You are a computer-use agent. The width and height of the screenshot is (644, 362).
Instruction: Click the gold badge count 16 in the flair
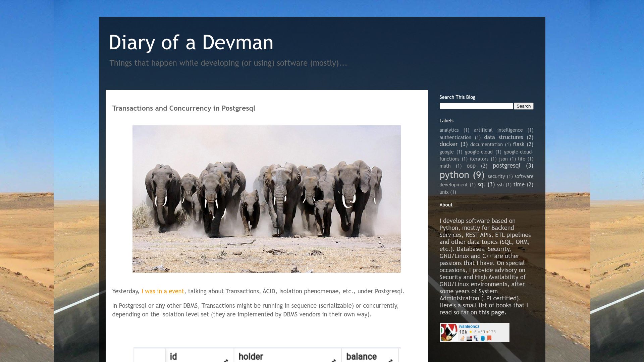pyautogui.click(x=473, y=332)
